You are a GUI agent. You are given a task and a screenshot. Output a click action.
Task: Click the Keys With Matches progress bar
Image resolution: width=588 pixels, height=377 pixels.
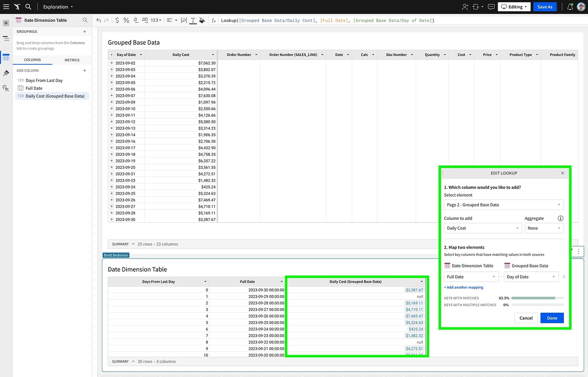click(537, 298)
